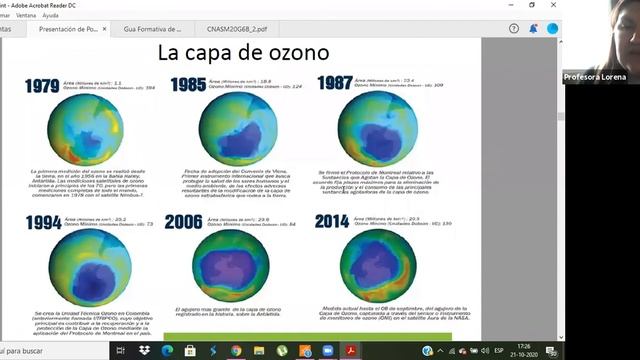
Task: Click the '2014' year heading
Action: pyautogui.click(x=332, y=222)
